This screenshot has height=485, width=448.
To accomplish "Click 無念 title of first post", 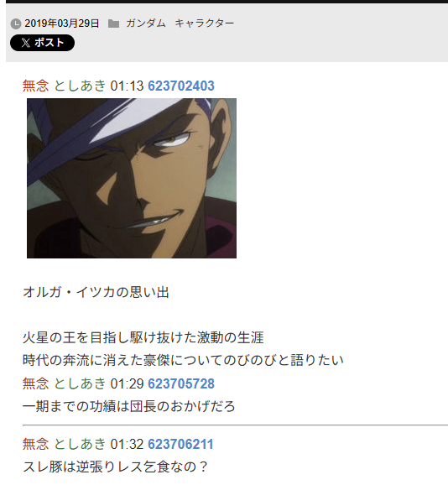I will point(36,86).
